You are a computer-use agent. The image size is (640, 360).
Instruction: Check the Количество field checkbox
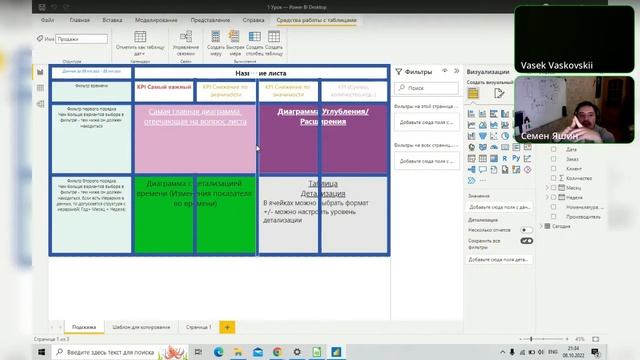(553, 178)
